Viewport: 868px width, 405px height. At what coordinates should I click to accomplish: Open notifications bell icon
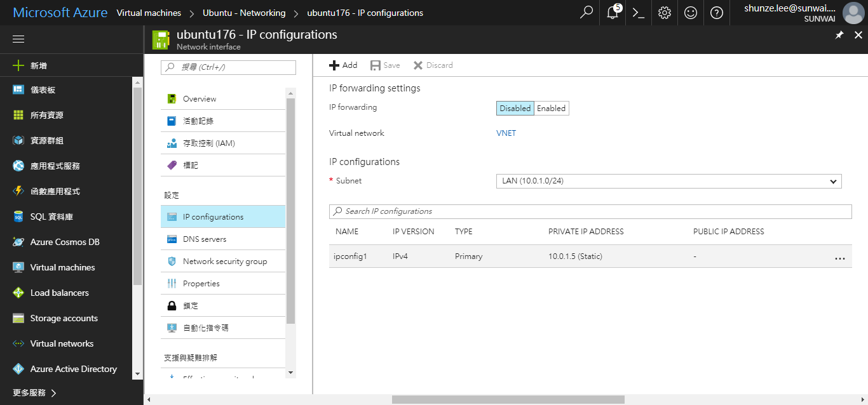613,13
